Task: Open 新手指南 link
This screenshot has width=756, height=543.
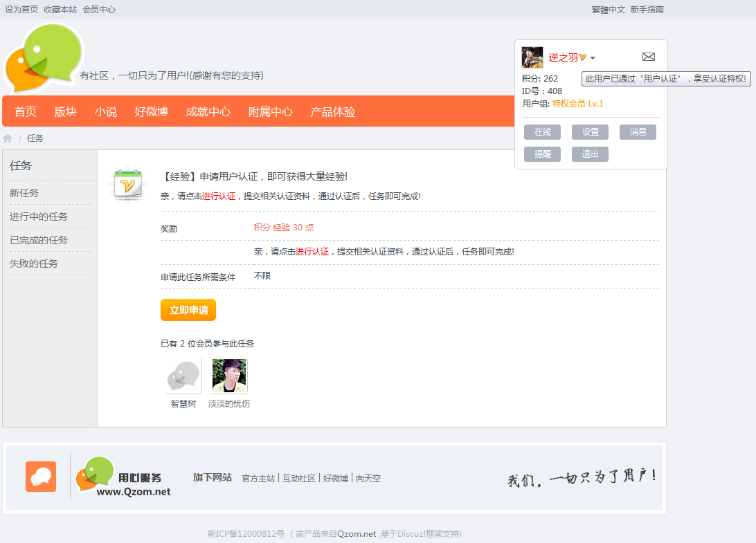Action: pyautogui.click(x=647, y=10)
